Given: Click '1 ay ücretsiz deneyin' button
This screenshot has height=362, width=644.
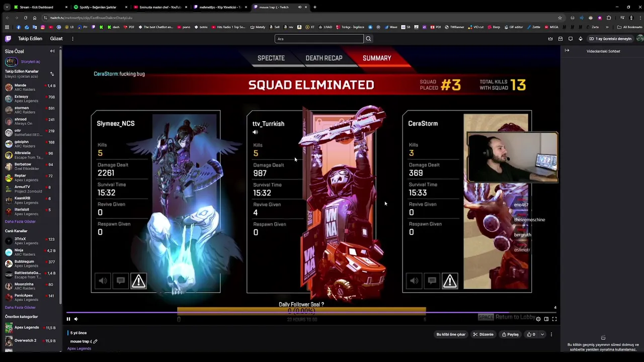Looking at the screenshot, I should point(610,39).
